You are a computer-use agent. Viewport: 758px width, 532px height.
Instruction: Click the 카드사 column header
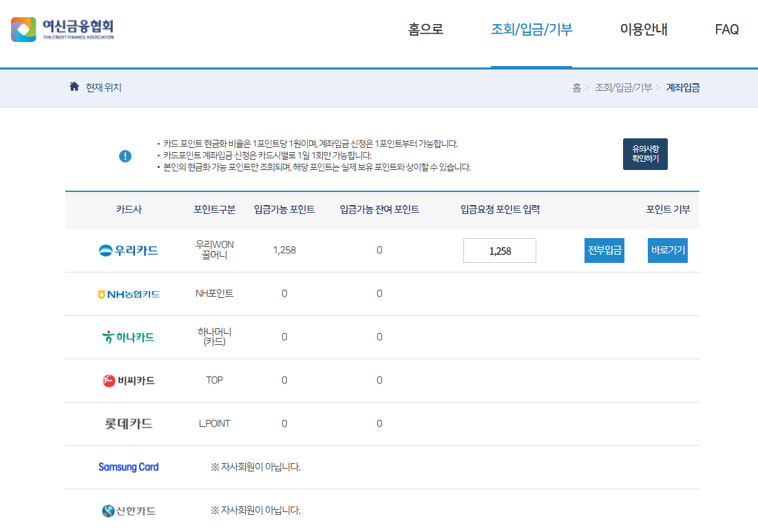(129, 209)
